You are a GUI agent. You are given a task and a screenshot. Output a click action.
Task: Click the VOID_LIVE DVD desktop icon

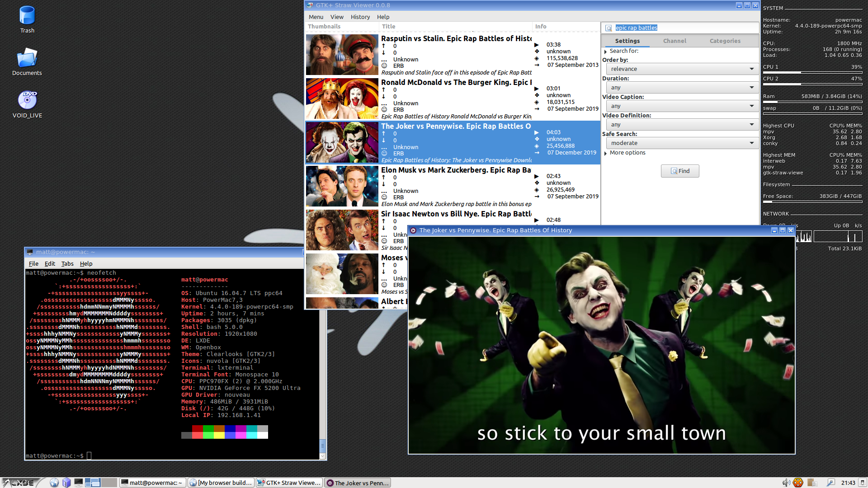pyautogui.click(x=27, y=100)
